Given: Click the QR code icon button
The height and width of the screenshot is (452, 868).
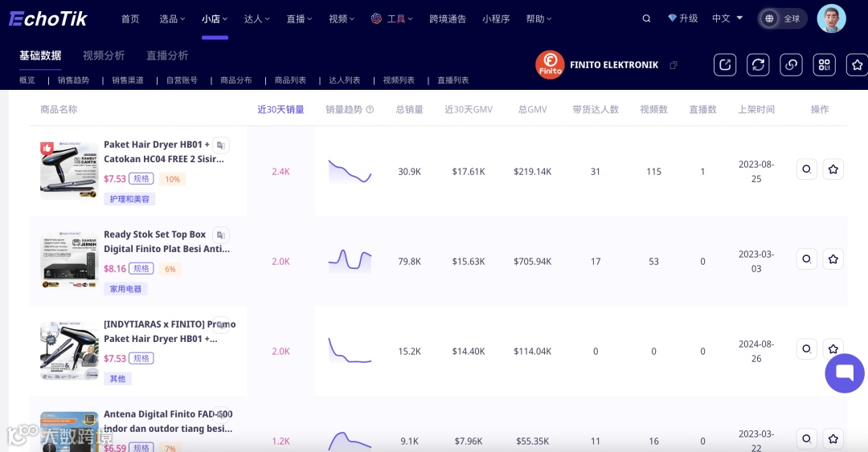Looking at the screenshot, I should coord(825,65).
